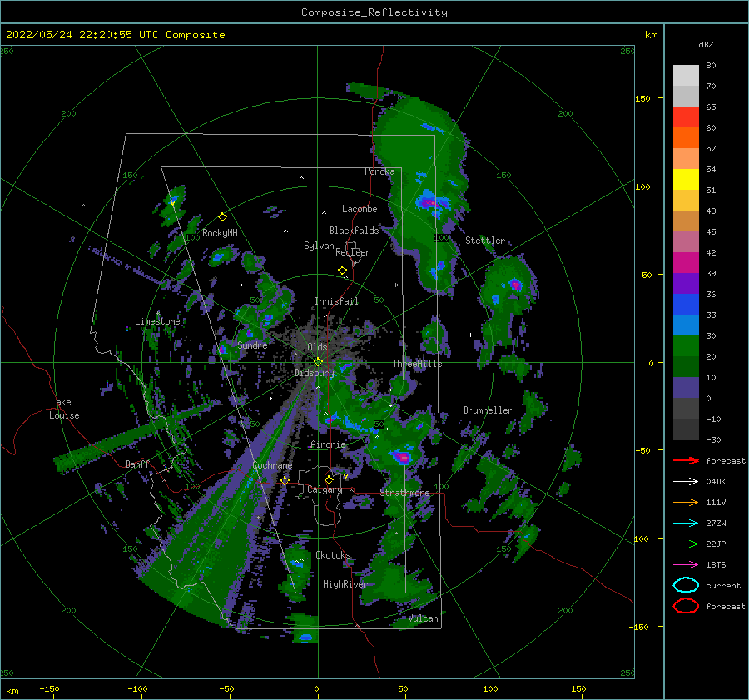Click the Okotoks label
Screen dimensions: 749x700
tap(333, 555)
